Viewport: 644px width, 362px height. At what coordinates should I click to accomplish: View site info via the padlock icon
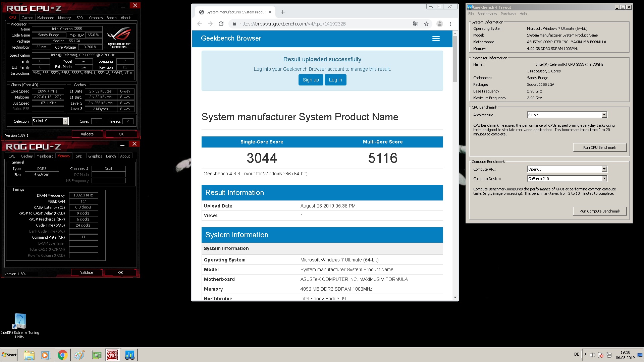(234, 24)
